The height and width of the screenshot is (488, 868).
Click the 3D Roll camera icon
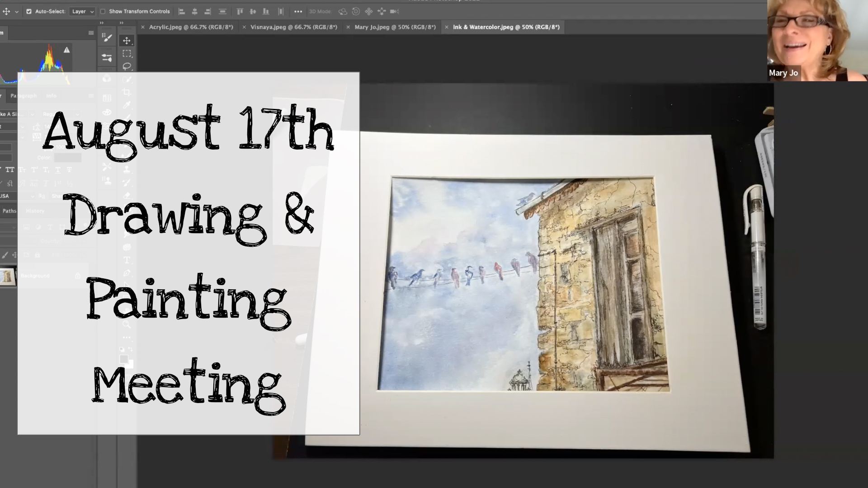[x=356, y=11]
